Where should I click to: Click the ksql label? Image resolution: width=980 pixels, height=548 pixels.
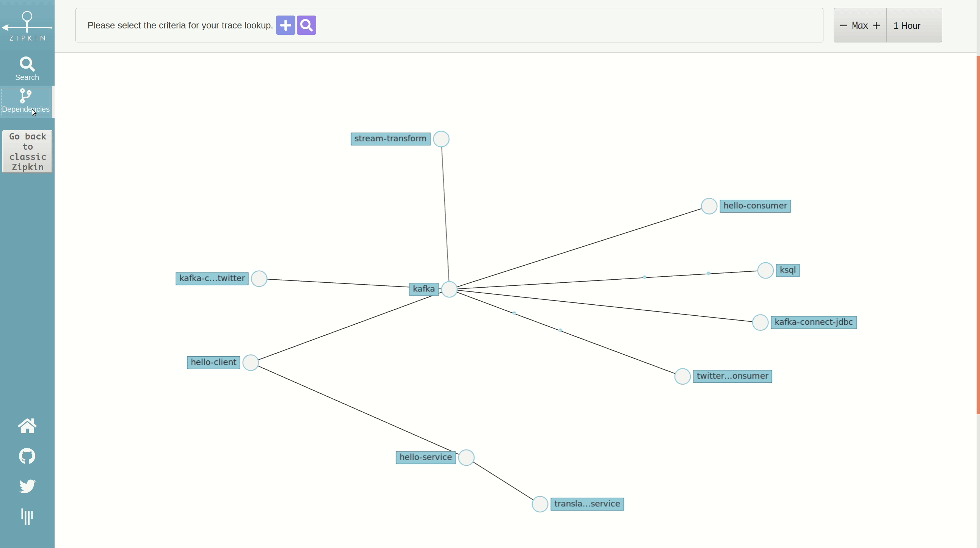788,270
